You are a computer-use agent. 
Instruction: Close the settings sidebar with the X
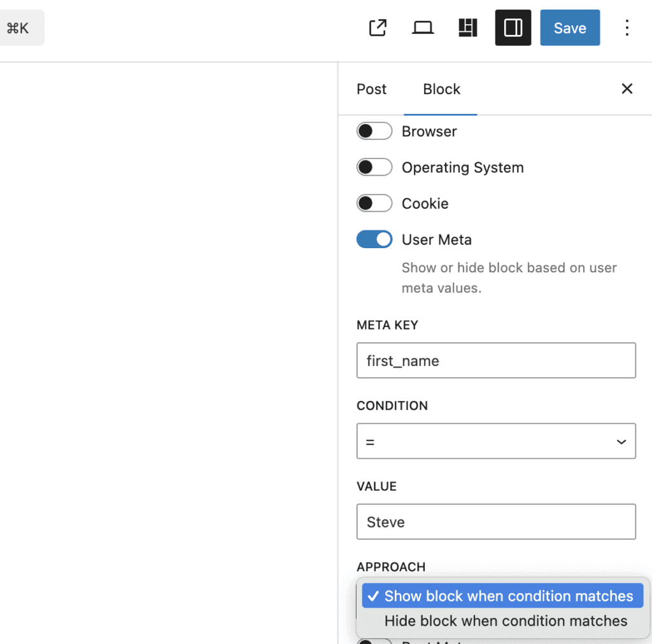click(627, 88)
